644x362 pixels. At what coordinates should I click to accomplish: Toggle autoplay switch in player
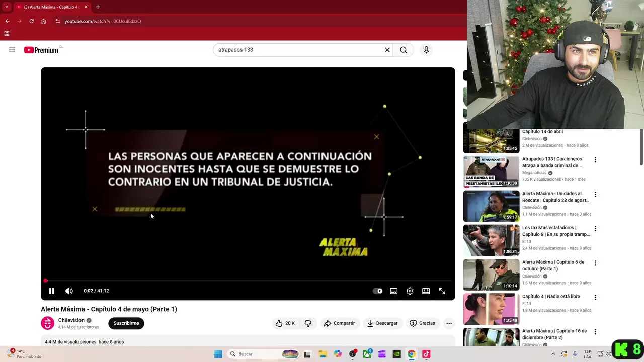(x=377, y=291)
